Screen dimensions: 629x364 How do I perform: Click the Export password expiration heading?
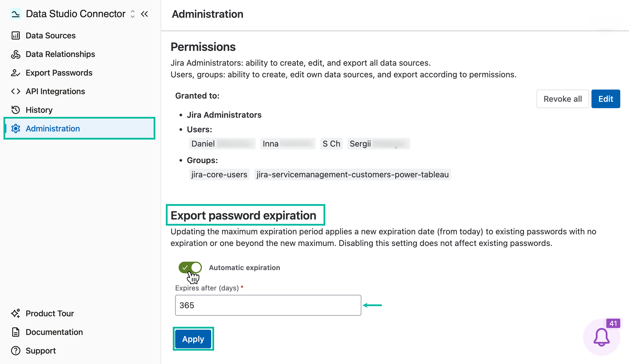(243, 215)
